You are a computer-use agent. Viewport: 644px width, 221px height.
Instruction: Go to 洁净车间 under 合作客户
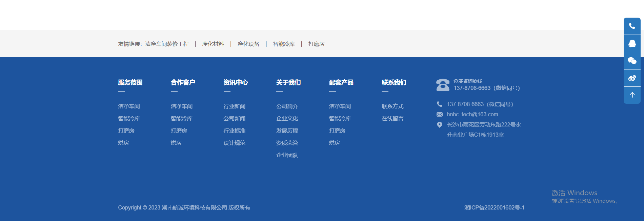click(x=182, y=106)
